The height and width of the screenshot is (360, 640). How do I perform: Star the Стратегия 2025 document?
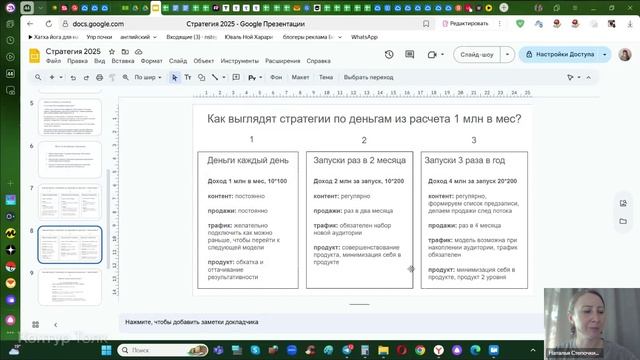point(112,51)
